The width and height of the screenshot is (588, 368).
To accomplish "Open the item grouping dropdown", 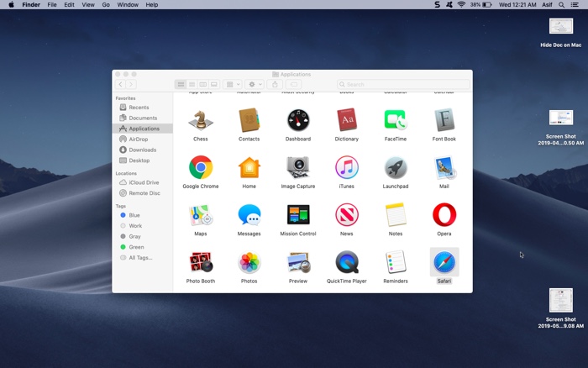I will point(233,84).
